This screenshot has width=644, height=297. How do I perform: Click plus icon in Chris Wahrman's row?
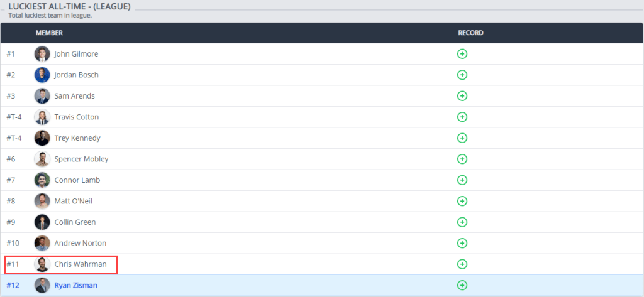(462, 264)
